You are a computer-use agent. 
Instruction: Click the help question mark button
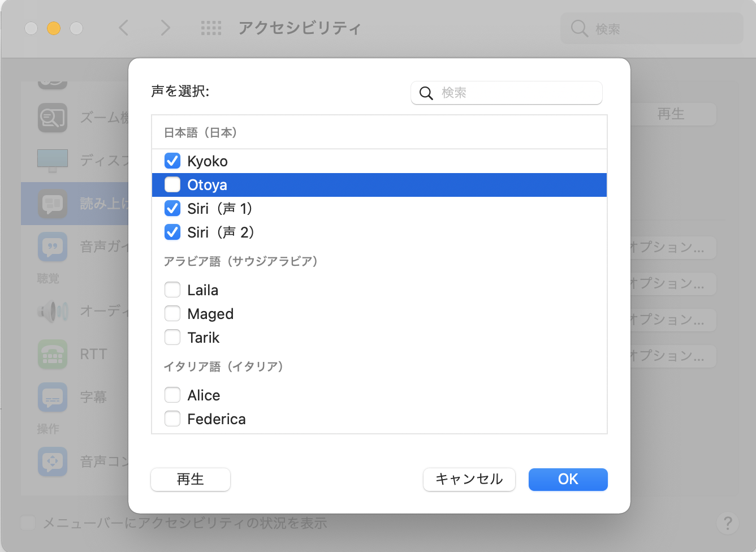728,523
